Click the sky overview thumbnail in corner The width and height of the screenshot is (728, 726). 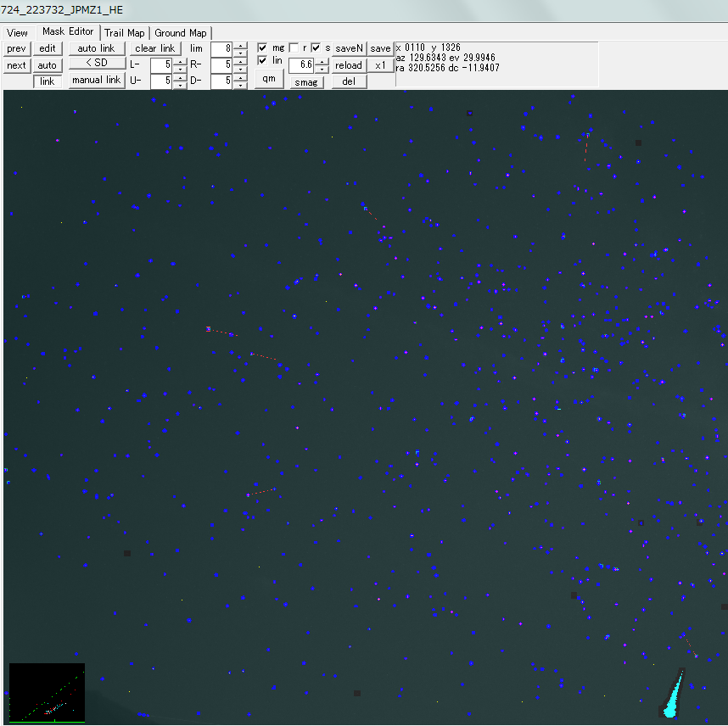[47, 692]
